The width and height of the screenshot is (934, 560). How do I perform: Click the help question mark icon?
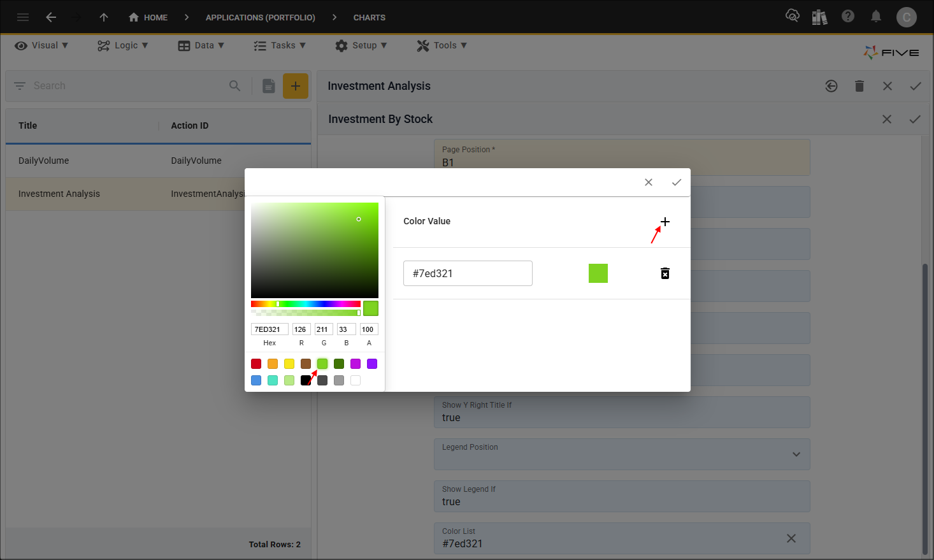pyautogui.click(x=848, y=17)
